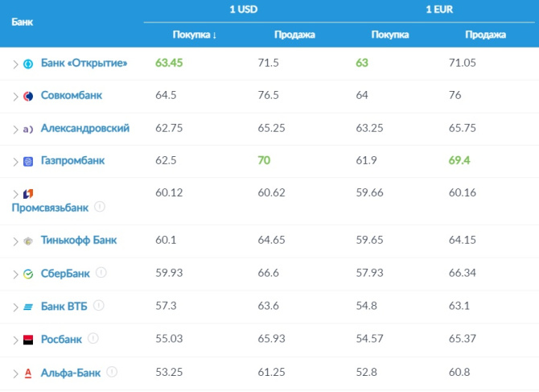Click the info icon next to Промсвязьбанк
Image resolution: width=539 pixels, height=392 pixels.
(100, 207)
